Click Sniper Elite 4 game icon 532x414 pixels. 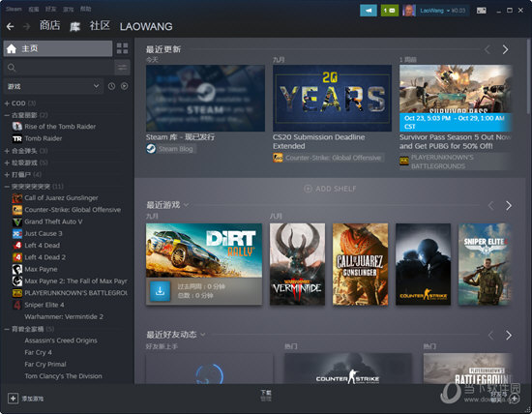click(x=17, y=305)
